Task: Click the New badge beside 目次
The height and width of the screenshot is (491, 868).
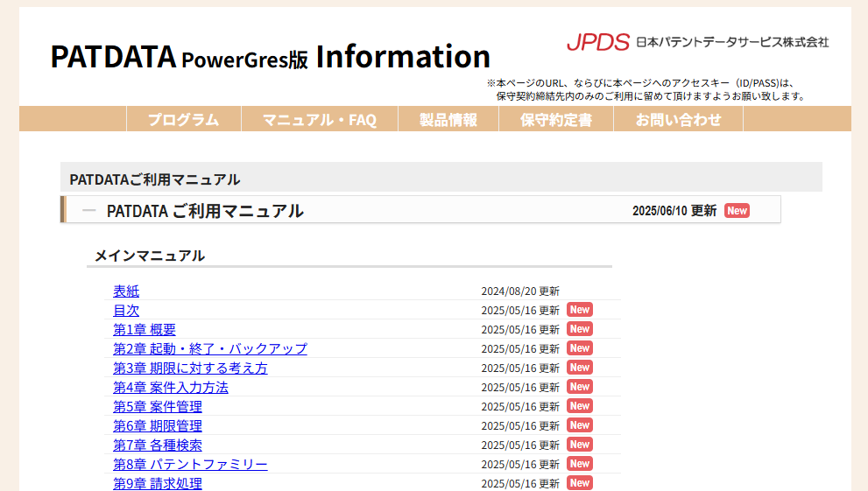Action: click(580, 310)
